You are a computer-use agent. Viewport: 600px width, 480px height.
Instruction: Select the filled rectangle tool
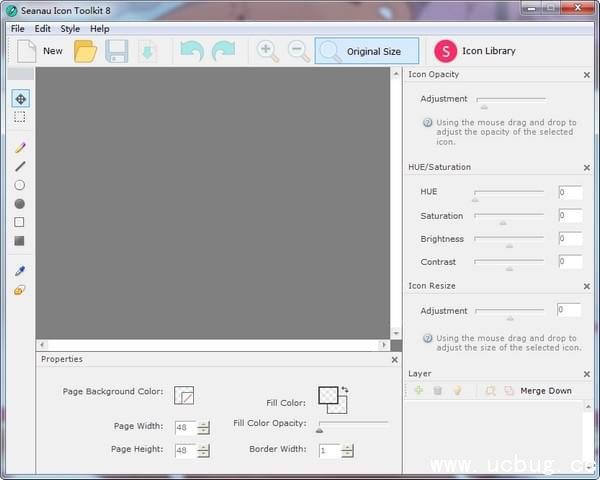pyautogui.click(x=19, y=240)
